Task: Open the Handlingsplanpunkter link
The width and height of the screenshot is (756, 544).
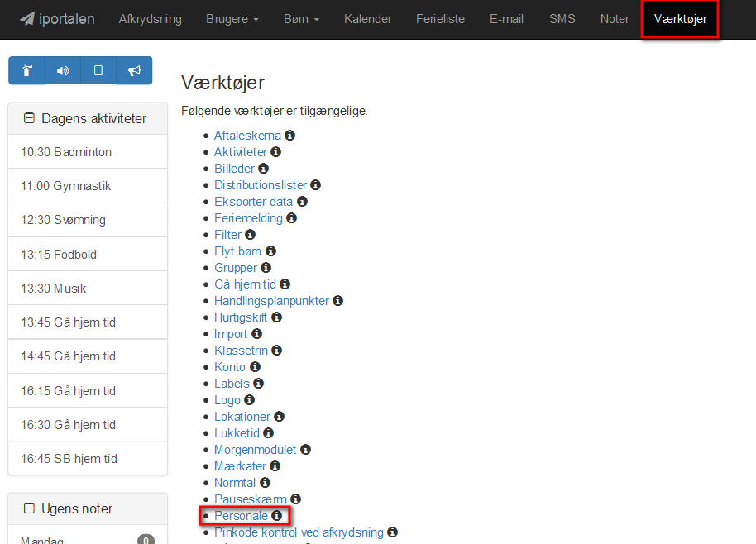Action: (x=271, y=301)
